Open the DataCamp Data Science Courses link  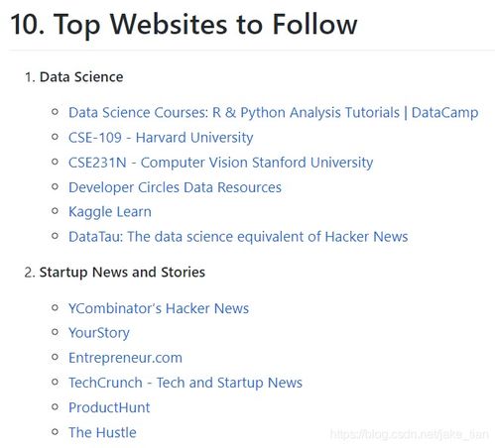(273, 113)
